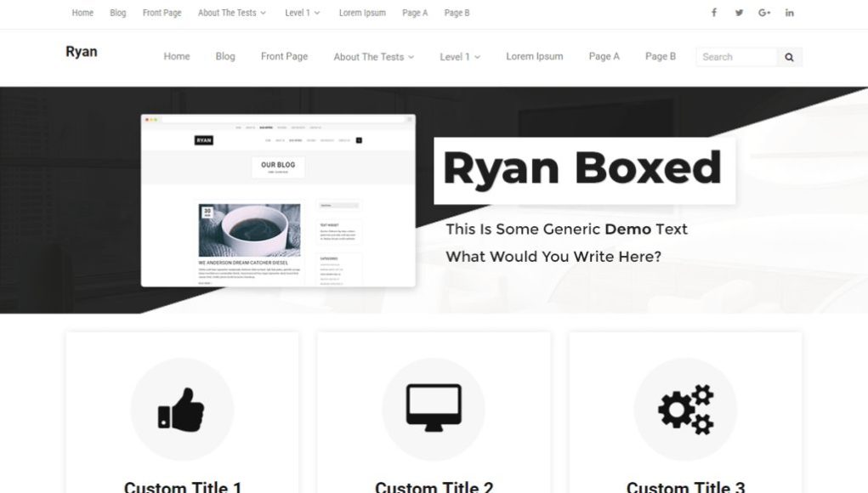Click the magnifier search button
The image size is (868, 493).
coord(790,57)
